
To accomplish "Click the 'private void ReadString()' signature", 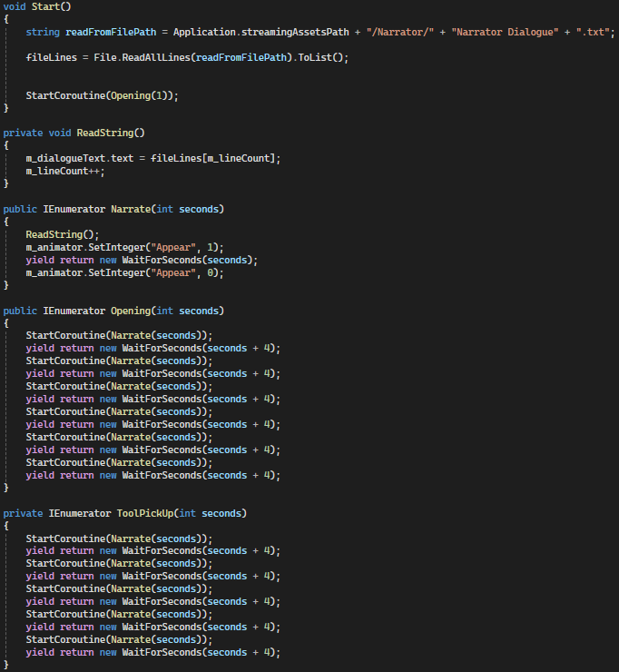I will (74, 133).
